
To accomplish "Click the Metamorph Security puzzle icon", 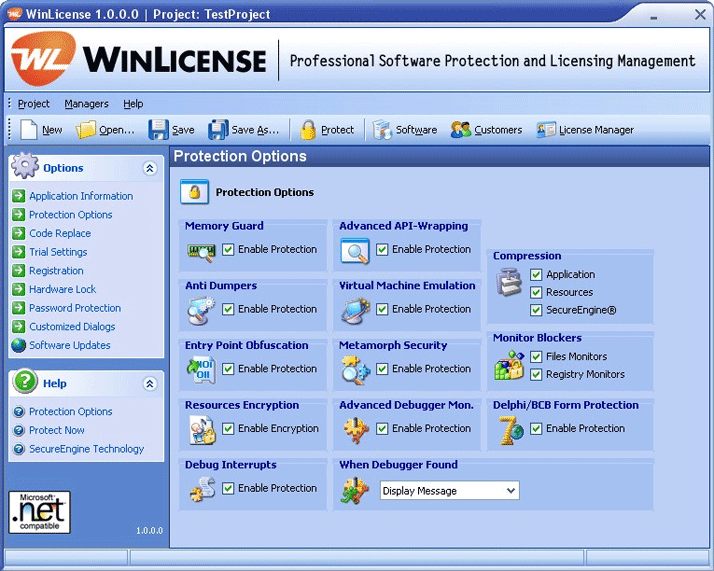I will [356, 370].
